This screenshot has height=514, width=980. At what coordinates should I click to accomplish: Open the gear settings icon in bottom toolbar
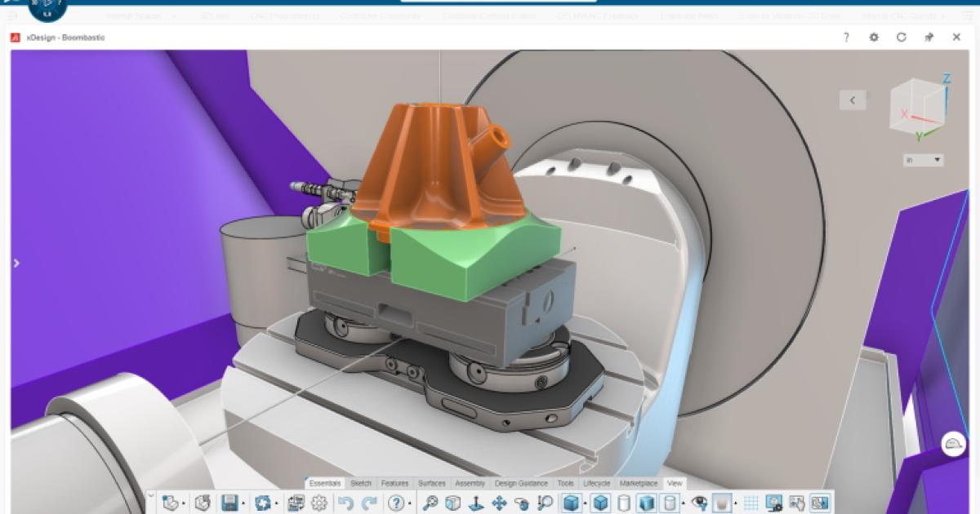tap(319, 503)
